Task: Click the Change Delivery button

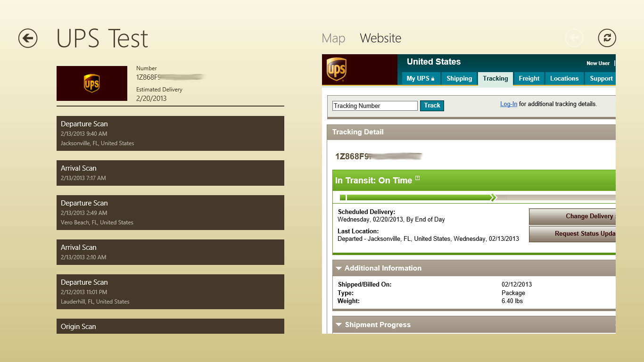Action: [572, 216]
